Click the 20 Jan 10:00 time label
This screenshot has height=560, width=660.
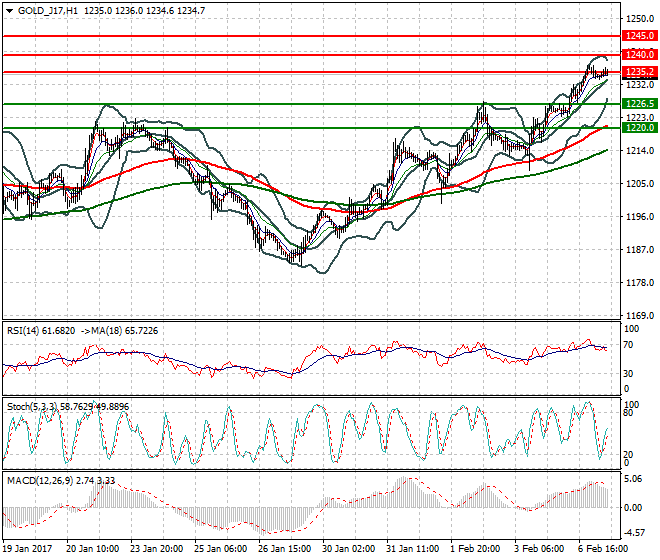92,549
